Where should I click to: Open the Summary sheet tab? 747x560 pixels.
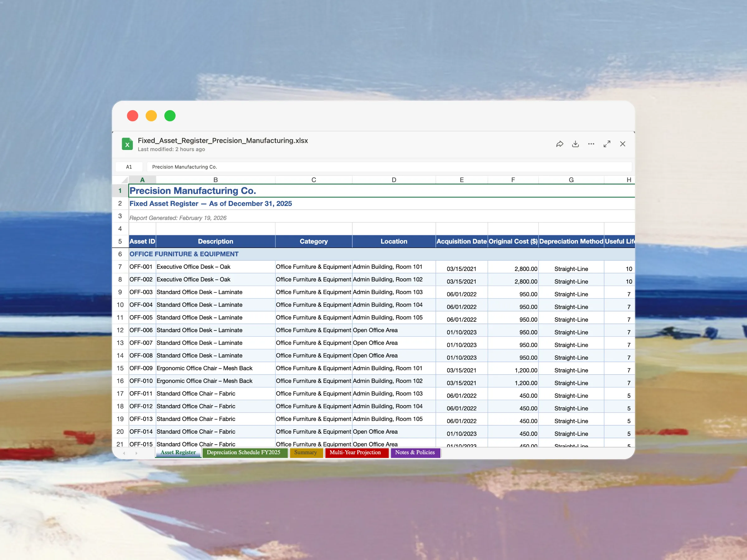point(306,453)
